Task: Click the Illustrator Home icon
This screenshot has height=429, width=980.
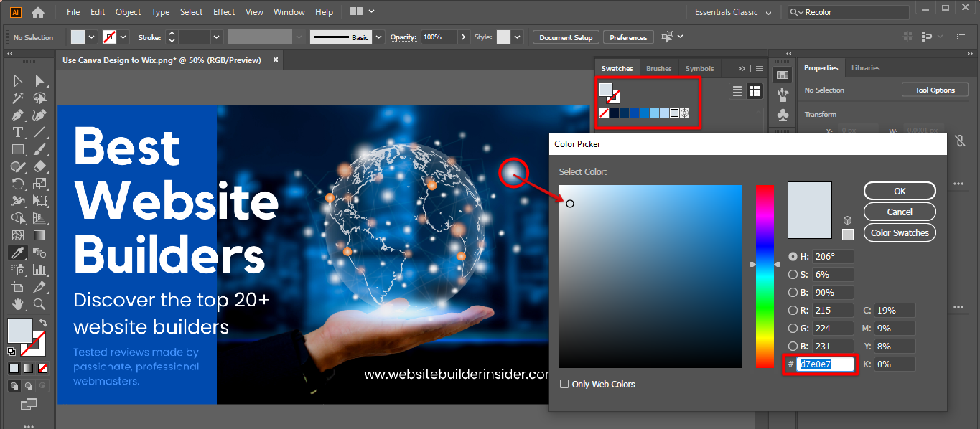Action: [x=38, y=12]
